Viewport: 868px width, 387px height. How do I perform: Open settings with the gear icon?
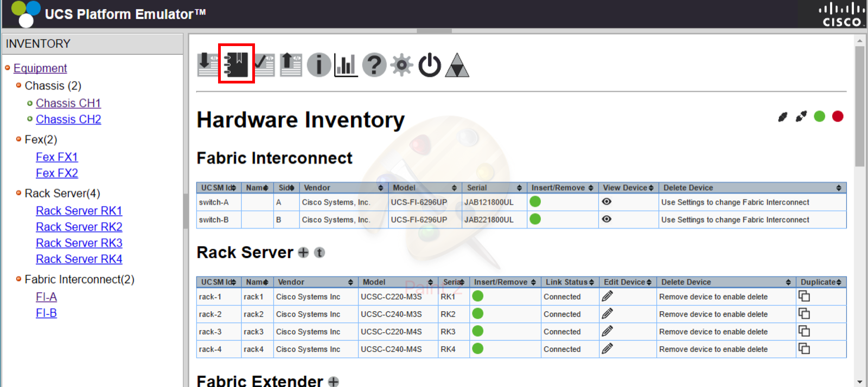click(x=402, y=65)
